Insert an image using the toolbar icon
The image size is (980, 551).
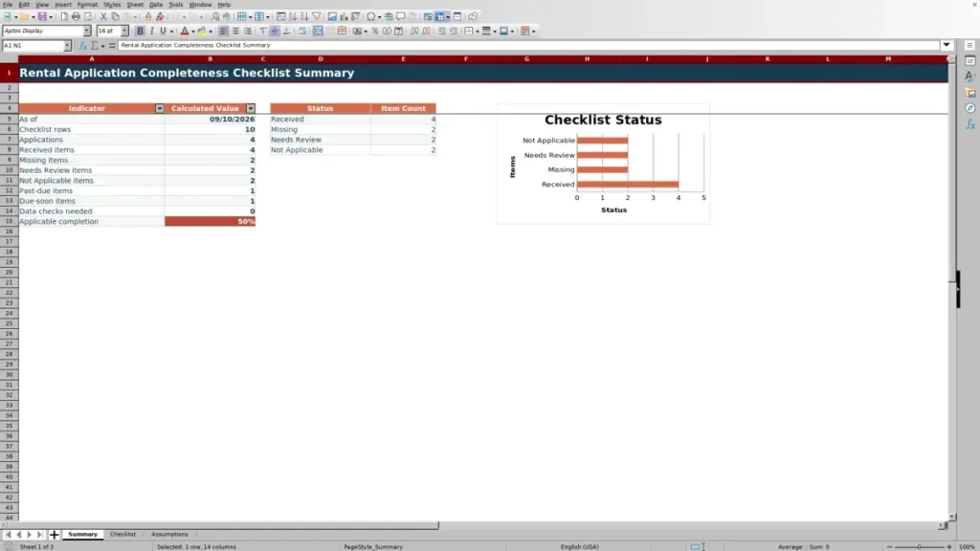[332, 16]
